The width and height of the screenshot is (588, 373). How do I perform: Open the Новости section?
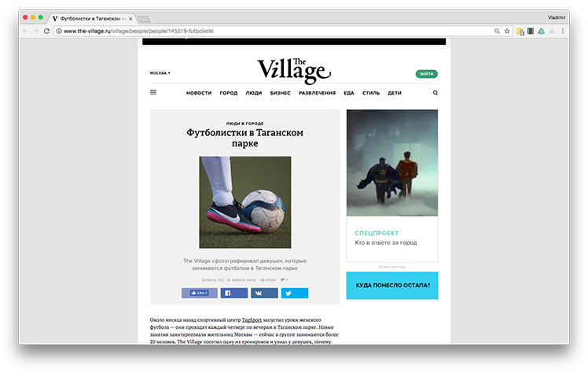point(199,93)
